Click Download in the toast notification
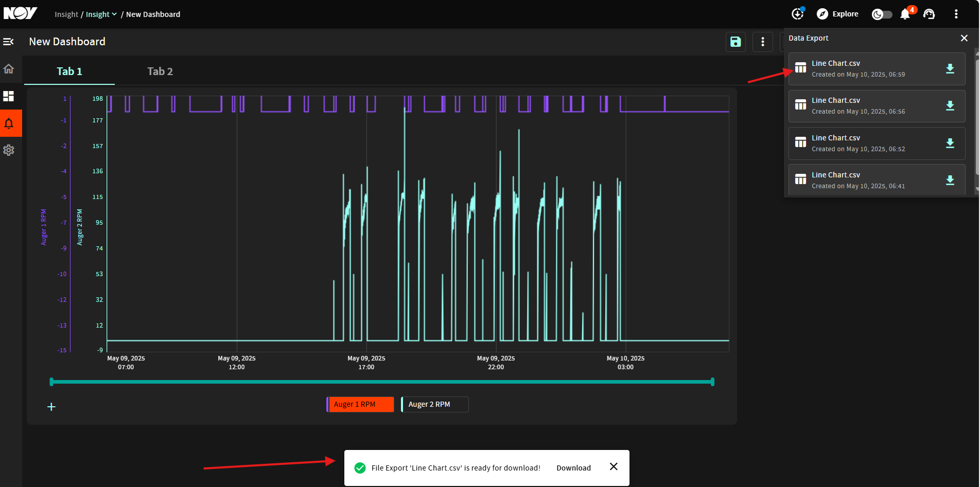 [573, 468]
